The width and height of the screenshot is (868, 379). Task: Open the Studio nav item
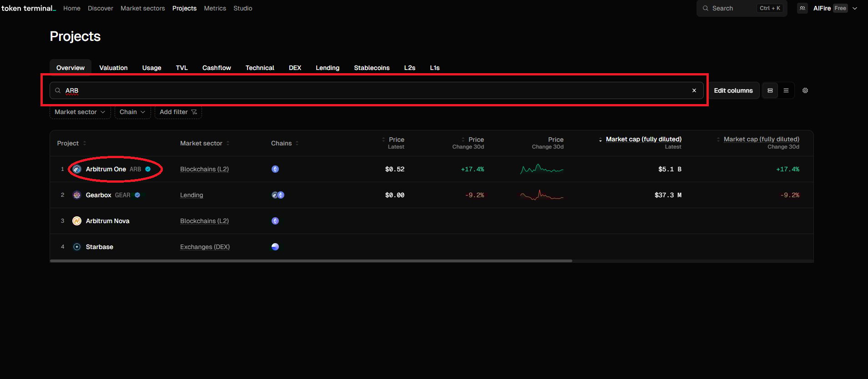click(x=243, y=8)
